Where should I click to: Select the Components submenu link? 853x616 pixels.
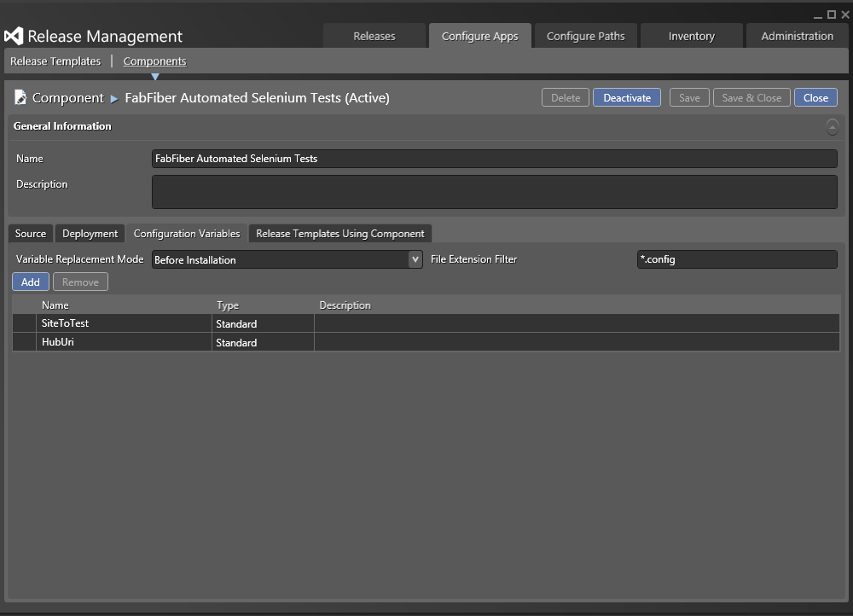pyautogui.click(x=154, y=61)
